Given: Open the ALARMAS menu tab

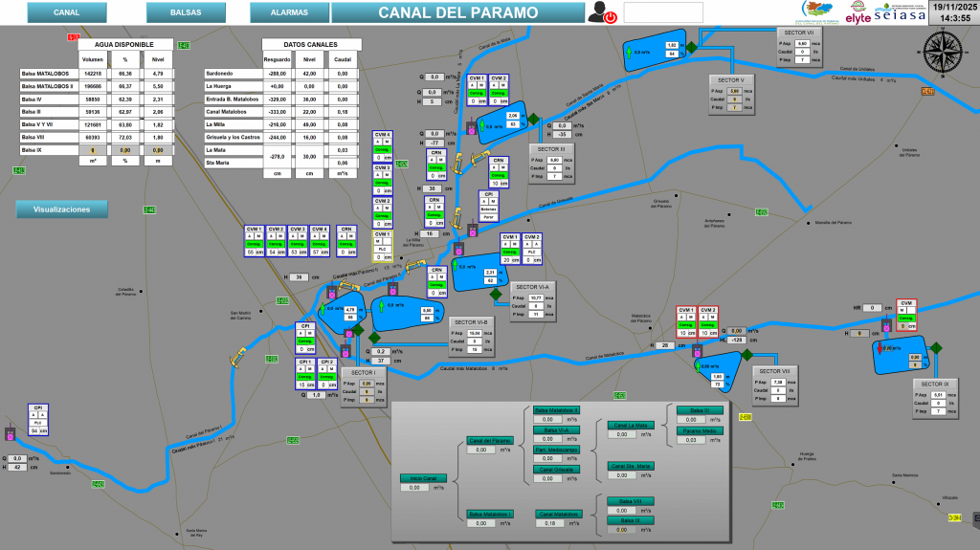Looking at the screenshot, I should tap(289, 12).
